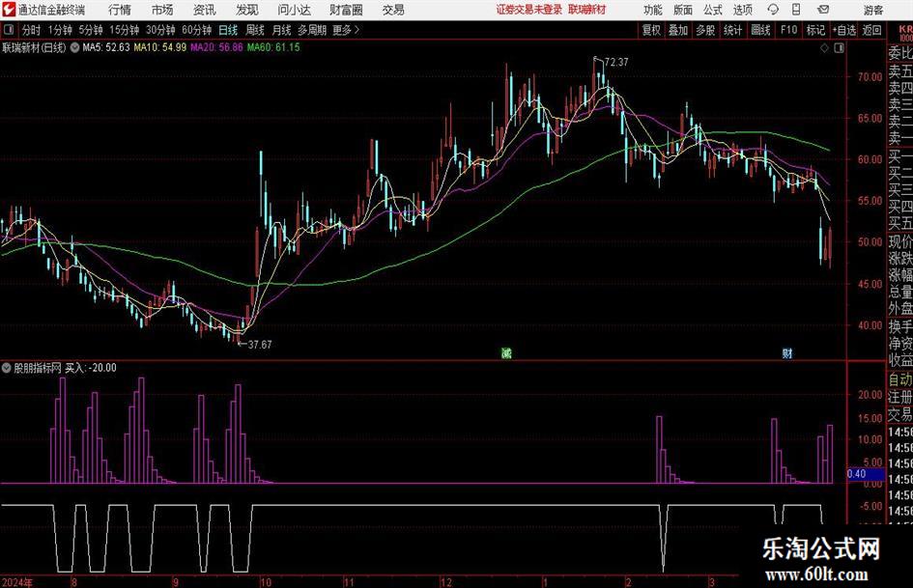Open the mail message icon
Viewport: 913px width, 588px height.
tap(823, 10)
